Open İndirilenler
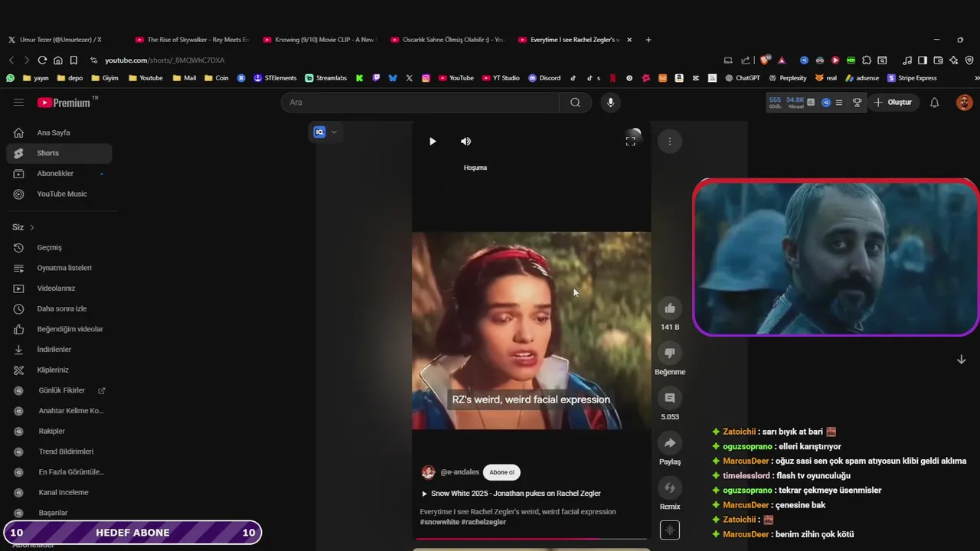The width and height of the screenshot is (980, 551). point(59,350)
